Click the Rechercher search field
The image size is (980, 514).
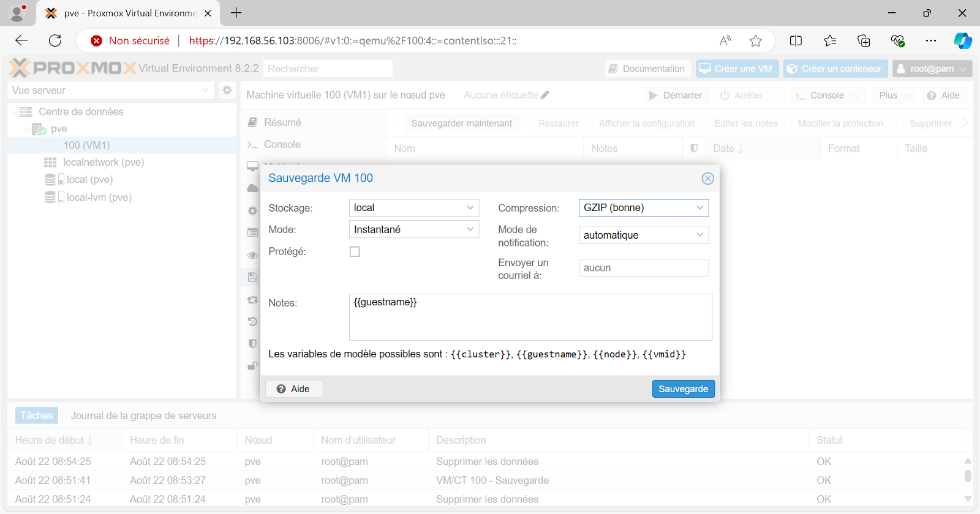click(x=328, y=69)
